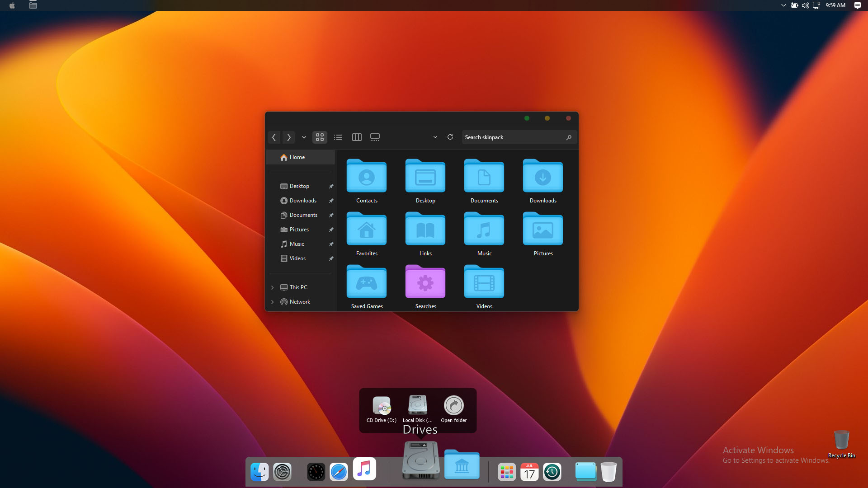Click the Apple menu icon
Image resolution: width=868 pixels, height=488 pixels.
point(12,5)
